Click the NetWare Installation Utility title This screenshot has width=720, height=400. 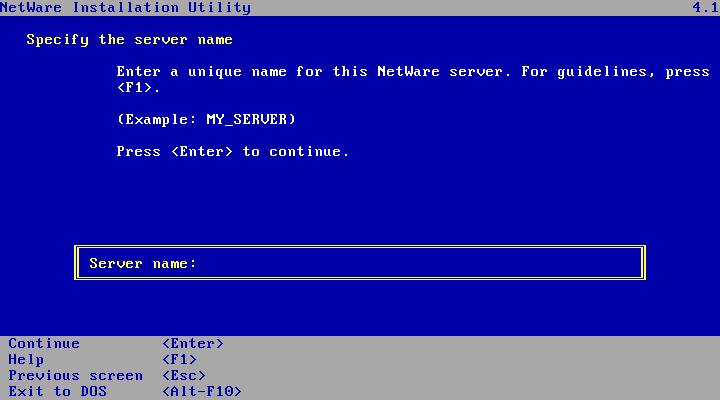(125, 7)
